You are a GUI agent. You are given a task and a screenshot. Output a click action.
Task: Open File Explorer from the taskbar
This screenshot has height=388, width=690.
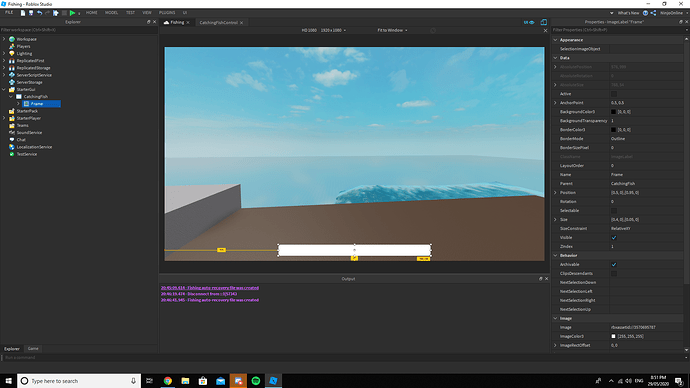pyautogui.click(x=185, y=381)
